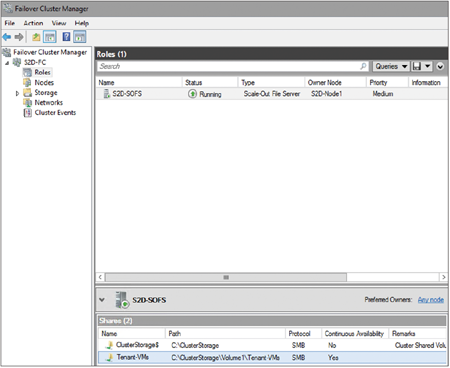Click the blue Help question mark icon
The image size is (450, 368).
pos(66,37)
